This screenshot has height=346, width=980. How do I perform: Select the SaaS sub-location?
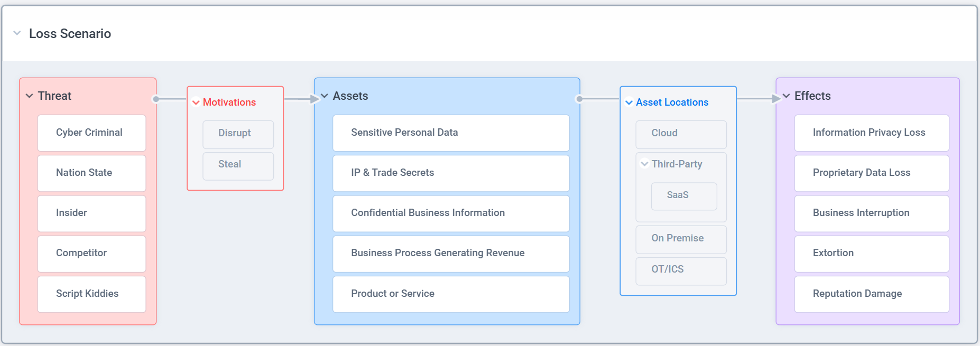683,195
